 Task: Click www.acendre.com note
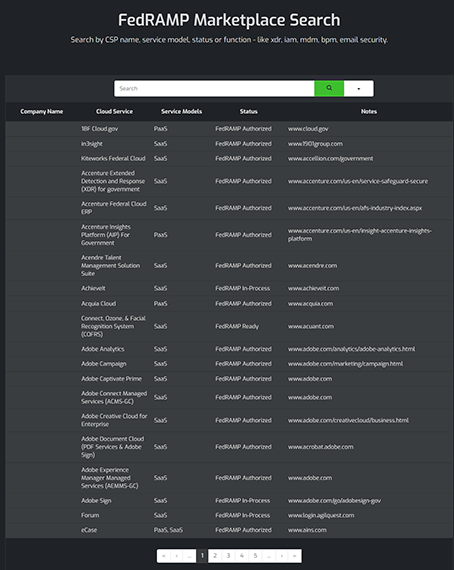(312, 265)
